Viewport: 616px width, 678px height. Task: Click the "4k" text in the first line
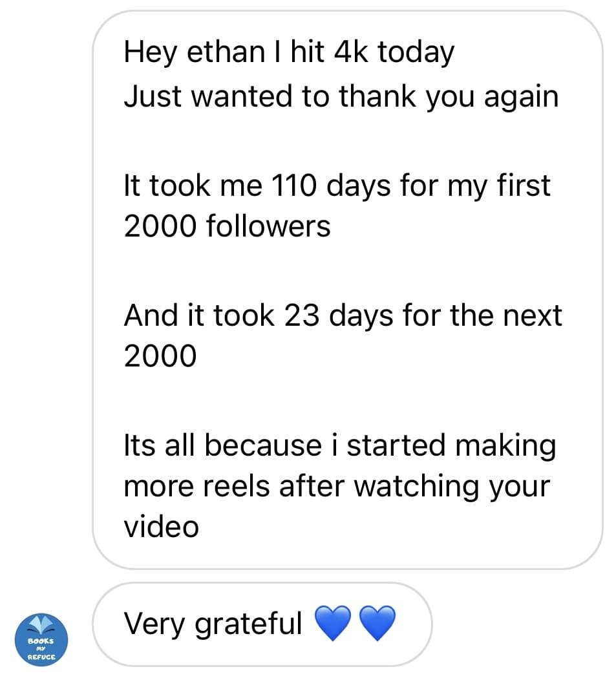tap(352, 52)
